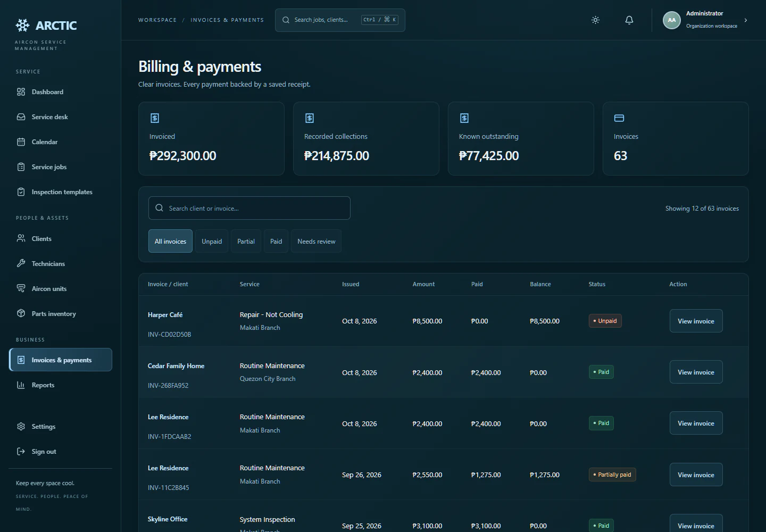Click the Known outstanding amount ₱77,425.00
This screenshot has height=532, width=766.
[489, 156]
